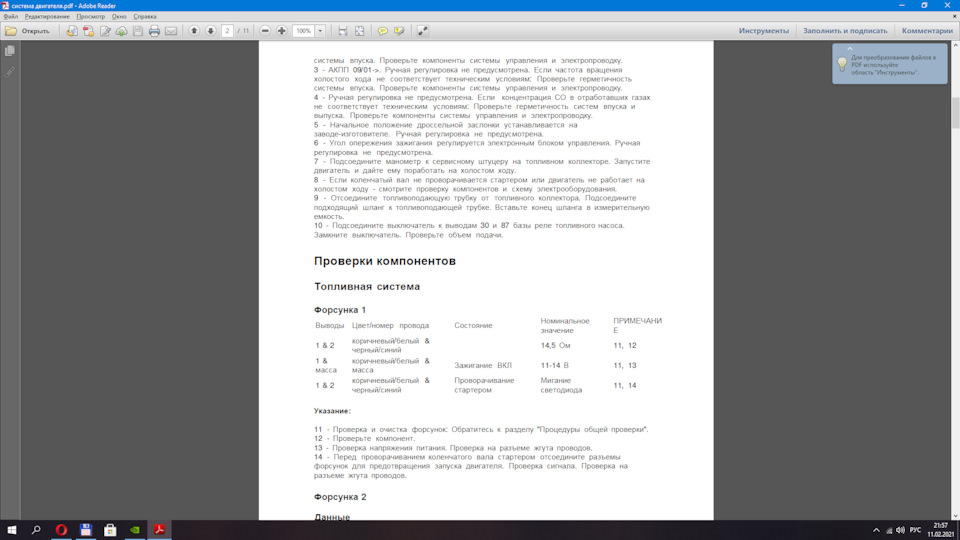Click the heading Топливная система
This screenshot has height=540, width=960.
[x=367, y=287]
